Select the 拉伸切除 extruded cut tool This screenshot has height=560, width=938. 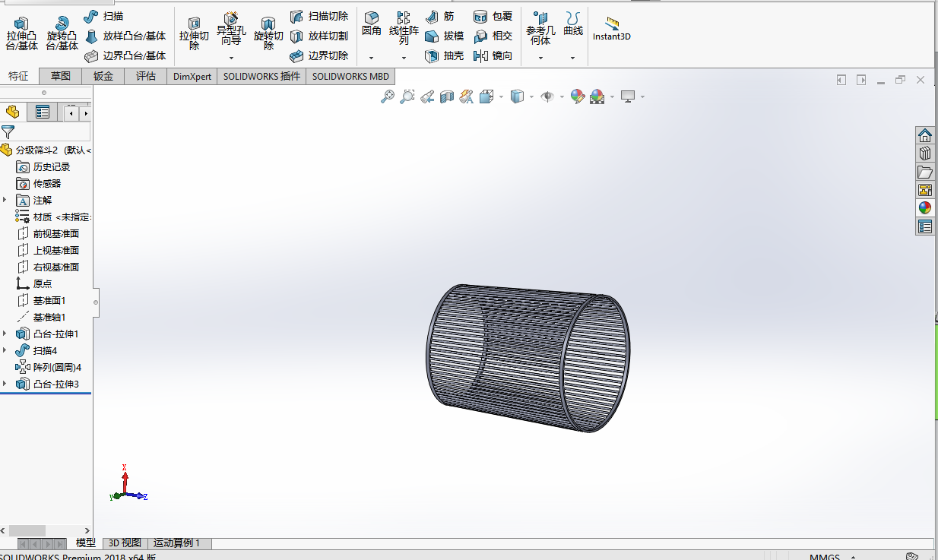pyautogui.click(x=194, y=35)
